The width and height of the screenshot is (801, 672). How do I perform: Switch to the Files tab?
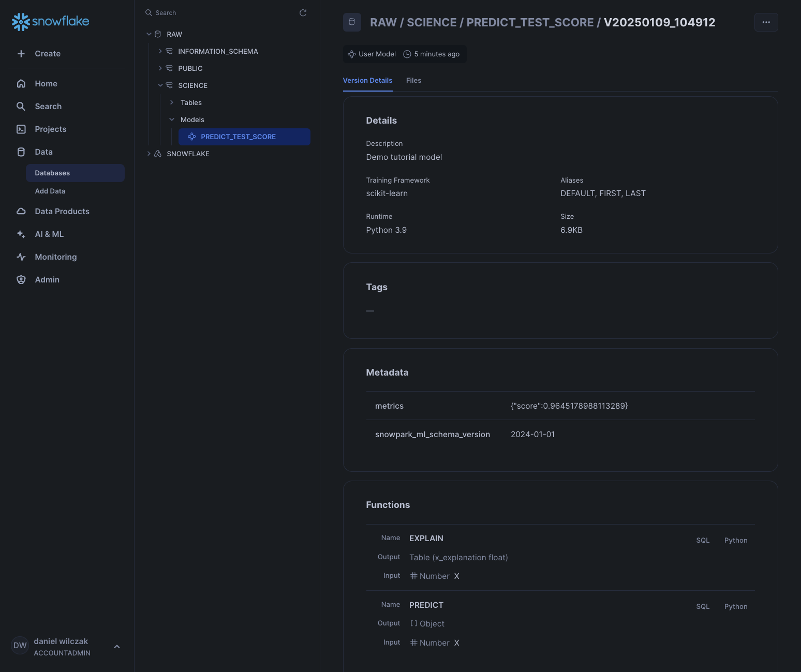[x=413, y=81]
